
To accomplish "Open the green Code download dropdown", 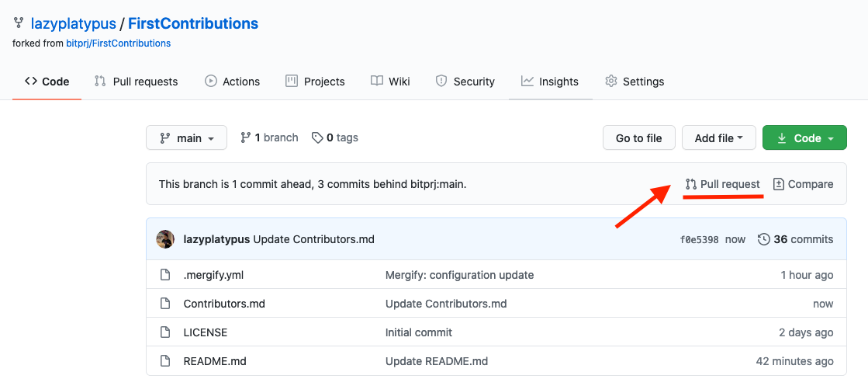I will coord(805,138).
